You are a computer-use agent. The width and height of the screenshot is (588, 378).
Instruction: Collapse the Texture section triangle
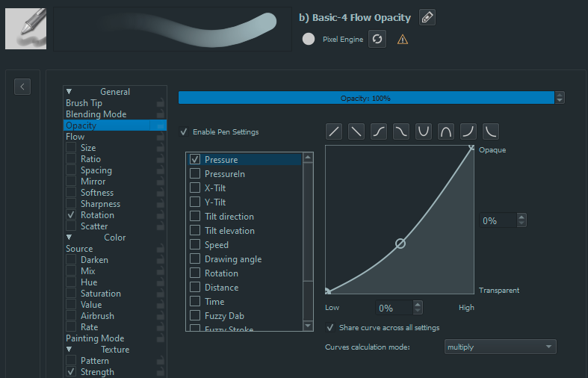69,350
